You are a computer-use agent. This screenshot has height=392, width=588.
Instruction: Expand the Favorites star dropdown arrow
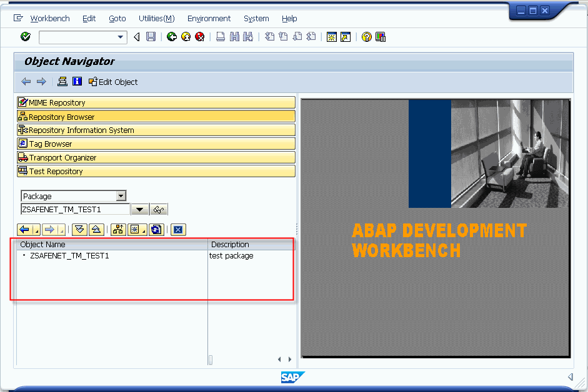[144, 231]
